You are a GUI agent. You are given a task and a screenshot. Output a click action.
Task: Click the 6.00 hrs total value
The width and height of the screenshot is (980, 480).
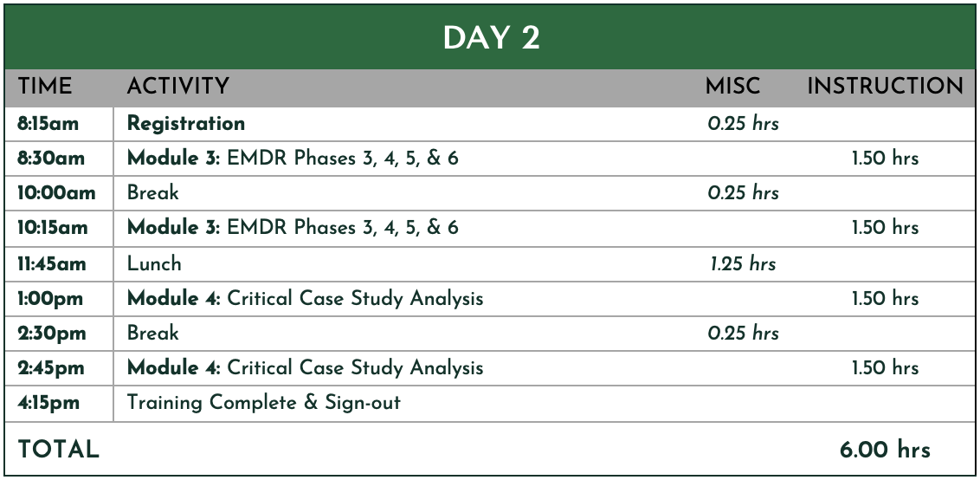pos(885,450)
